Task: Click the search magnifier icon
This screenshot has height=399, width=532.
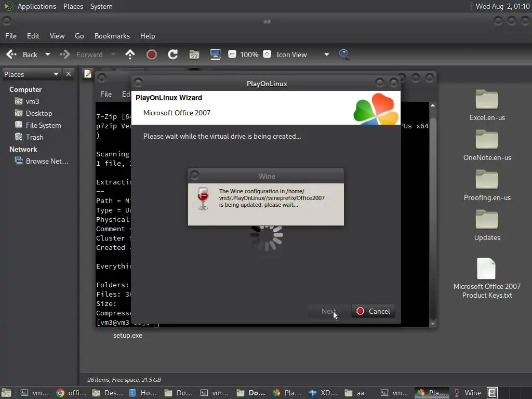Action: 344,54
